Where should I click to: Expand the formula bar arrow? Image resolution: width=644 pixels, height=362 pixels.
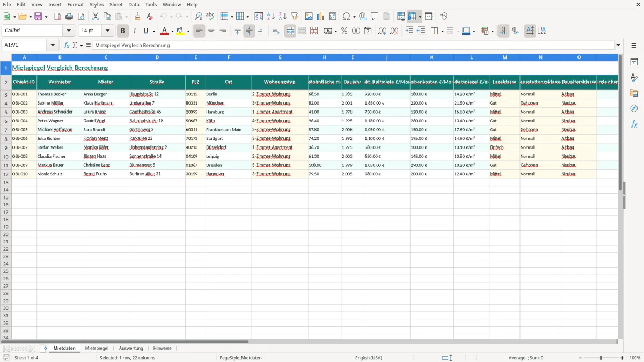point(618,46)
